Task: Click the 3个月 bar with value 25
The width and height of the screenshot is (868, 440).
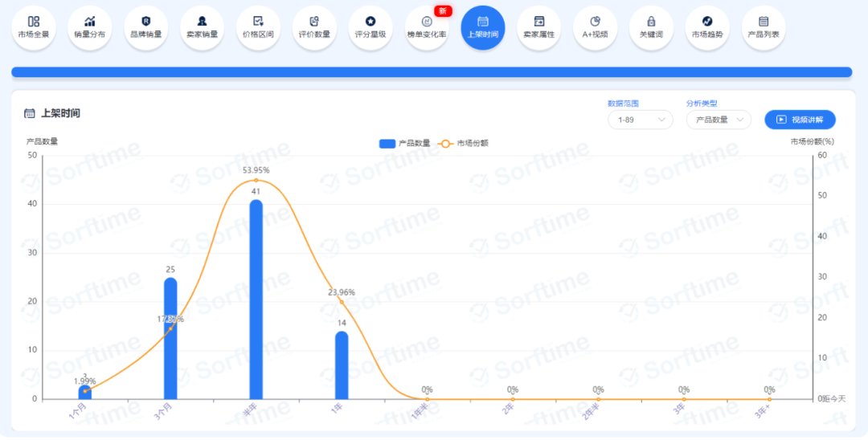Action: tap(170, 338)
